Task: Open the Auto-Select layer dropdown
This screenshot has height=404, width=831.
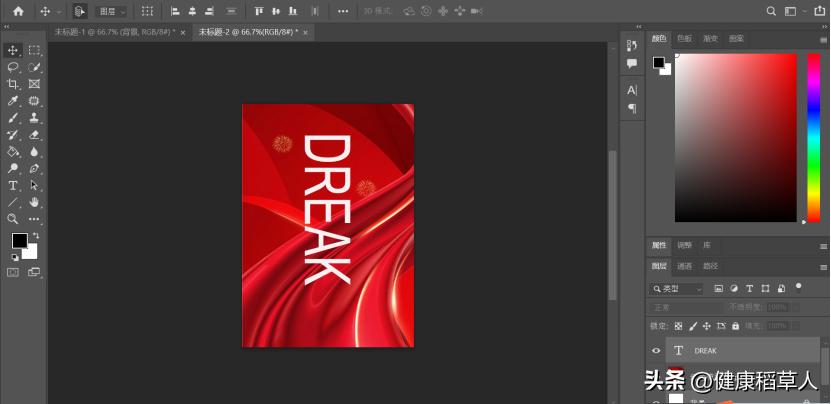Action: [111, 12]
